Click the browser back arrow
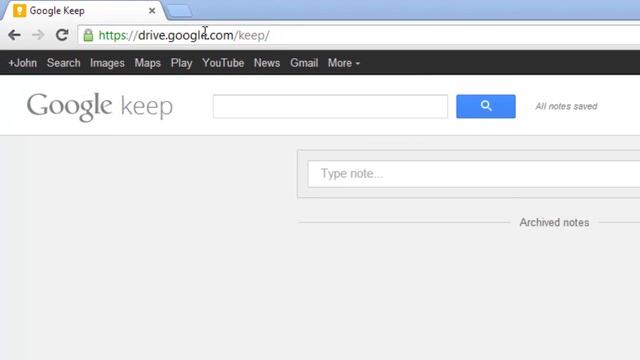The width and height of the screenshot is (640, 360). [14, 35]
